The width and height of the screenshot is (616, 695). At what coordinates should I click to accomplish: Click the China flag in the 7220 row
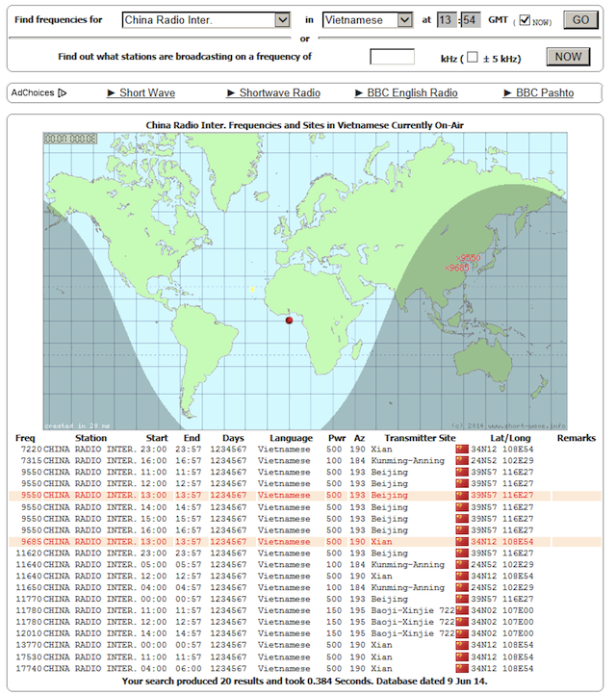pyautogui.click(x=462, y=449)
